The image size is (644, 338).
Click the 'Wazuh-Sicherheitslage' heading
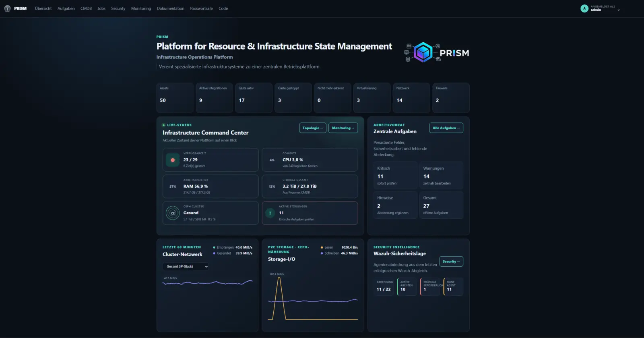click(400, 254)
